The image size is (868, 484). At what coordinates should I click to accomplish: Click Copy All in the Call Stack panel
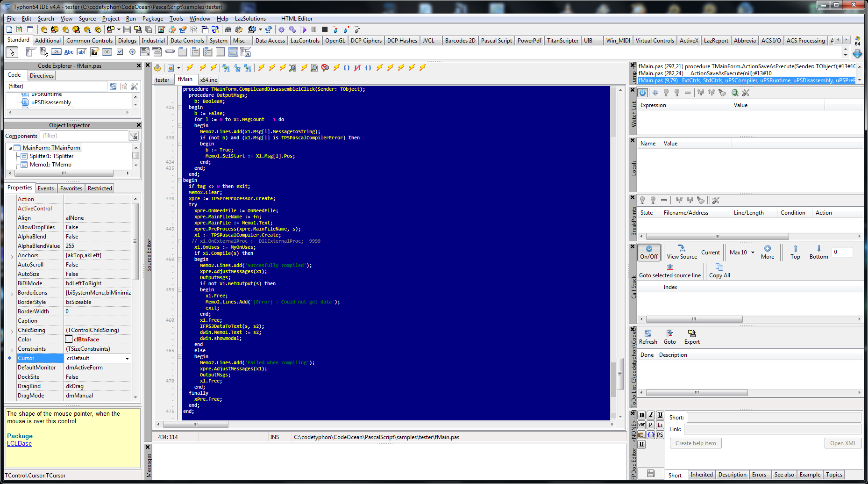pyautogui.click(x=719, y=271)
